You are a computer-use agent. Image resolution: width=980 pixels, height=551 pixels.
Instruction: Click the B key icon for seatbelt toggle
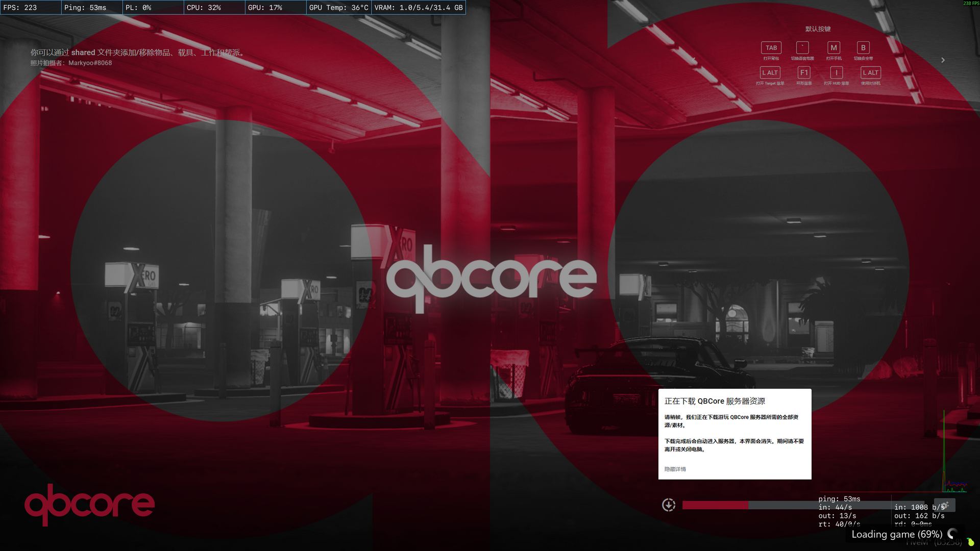pyautogui.click(x=863, y=48)
